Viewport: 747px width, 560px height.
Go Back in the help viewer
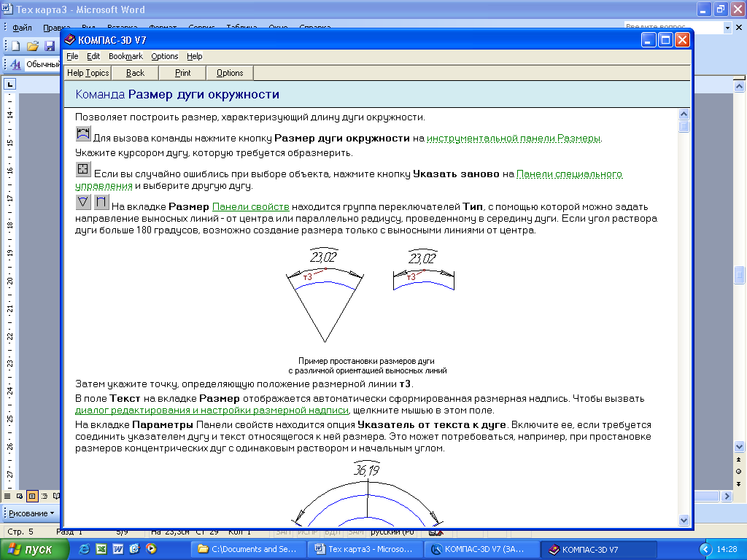135,73
